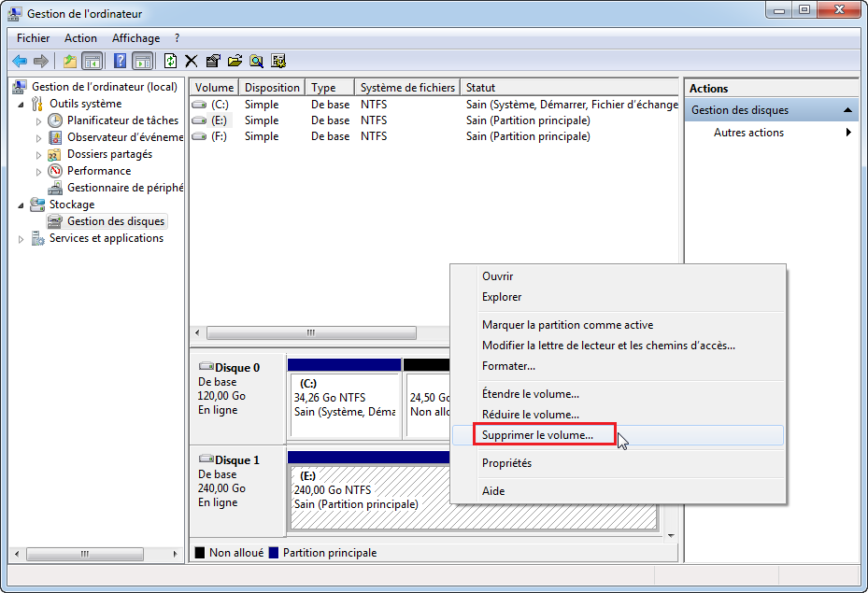The height and width of the screenshot is (593, 868).
Task: Choose Supprimer le volume... from context menu
Action: 619,435
